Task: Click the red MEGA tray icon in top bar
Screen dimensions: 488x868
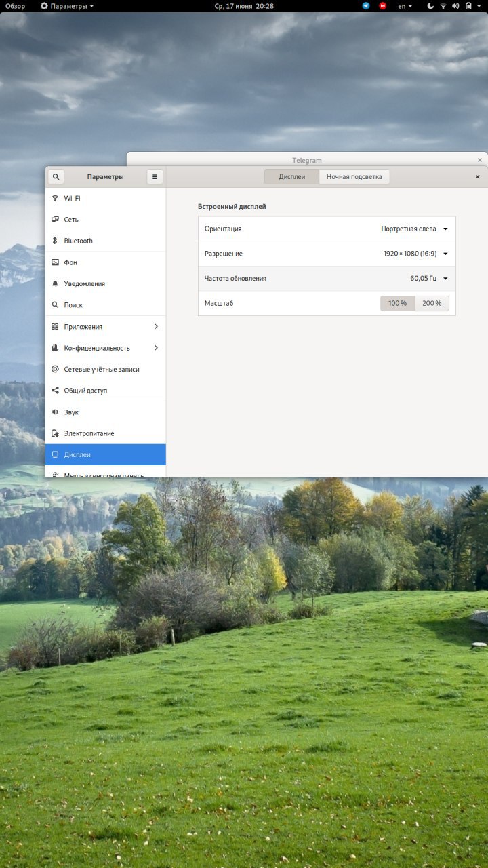Action: (383, 5)
